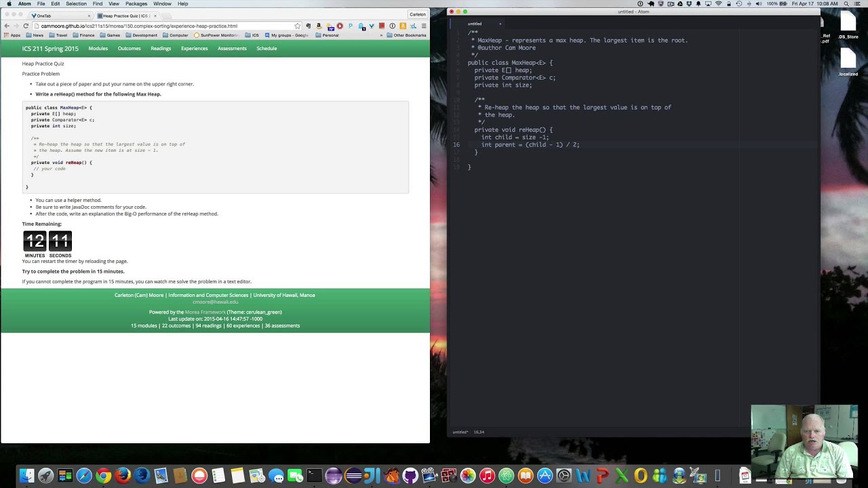Open the App Store from the Dock

pos(545,476)
